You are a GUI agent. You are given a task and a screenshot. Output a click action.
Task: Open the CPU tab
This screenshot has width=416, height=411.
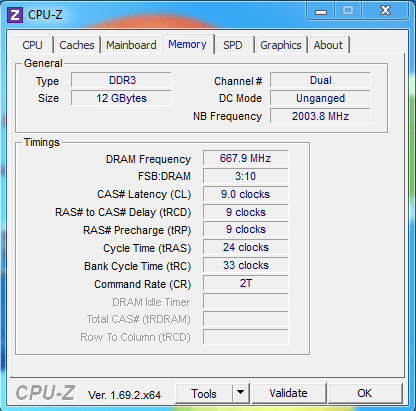click(33, 45)
